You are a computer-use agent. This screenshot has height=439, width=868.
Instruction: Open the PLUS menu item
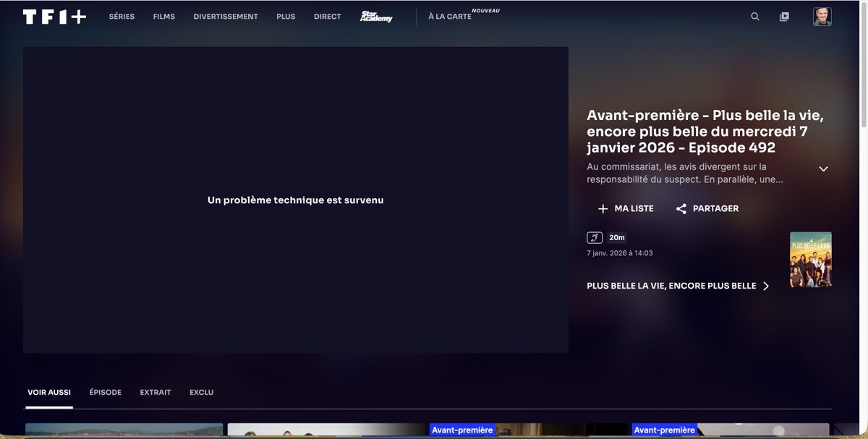point(286,17)
